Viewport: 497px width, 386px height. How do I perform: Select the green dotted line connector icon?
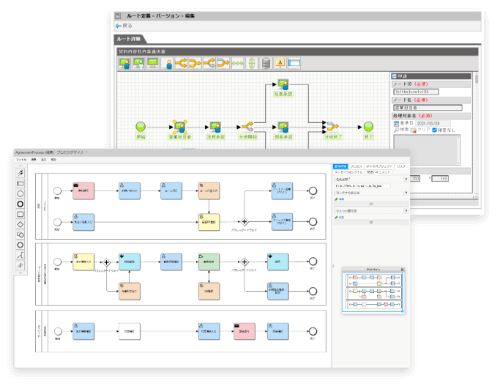click(238, 63)
